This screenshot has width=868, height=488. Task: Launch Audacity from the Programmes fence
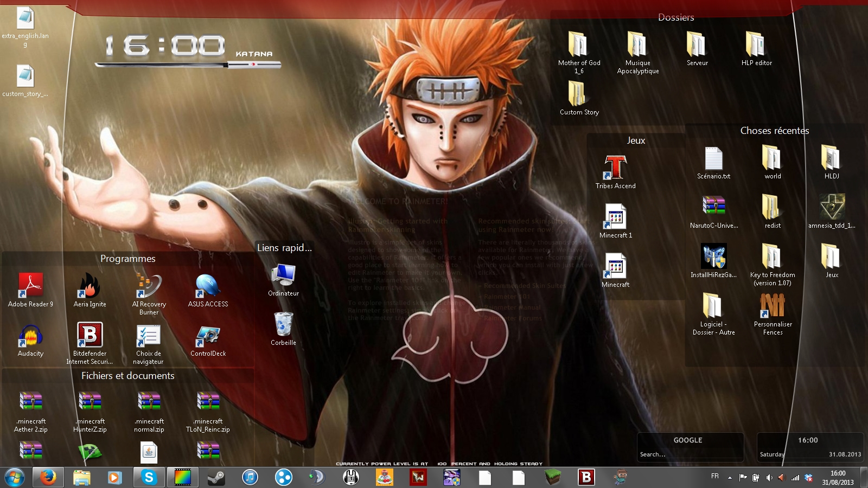31,339
